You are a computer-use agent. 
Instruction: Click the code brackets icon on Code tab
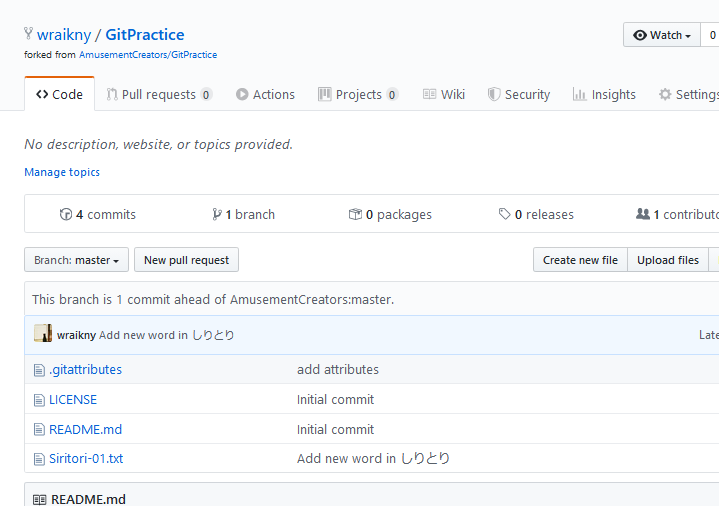tap(42, 94)
